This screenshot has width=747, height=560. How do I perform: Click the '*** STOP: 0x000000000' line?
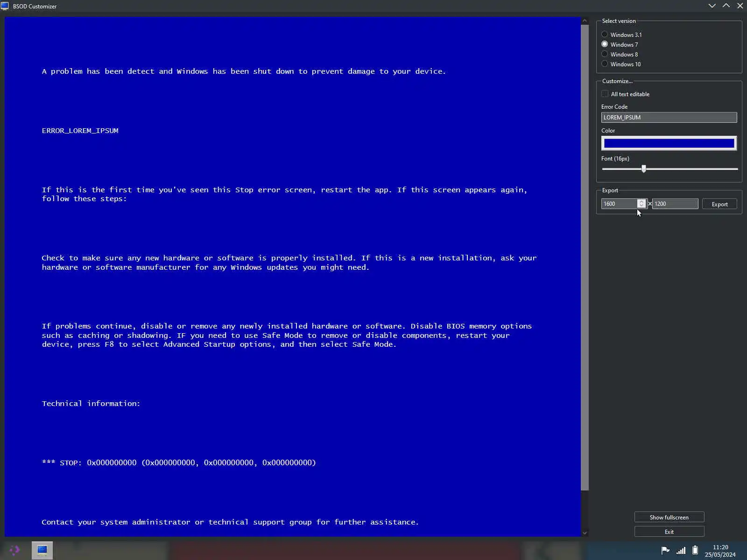coord(179,463)
